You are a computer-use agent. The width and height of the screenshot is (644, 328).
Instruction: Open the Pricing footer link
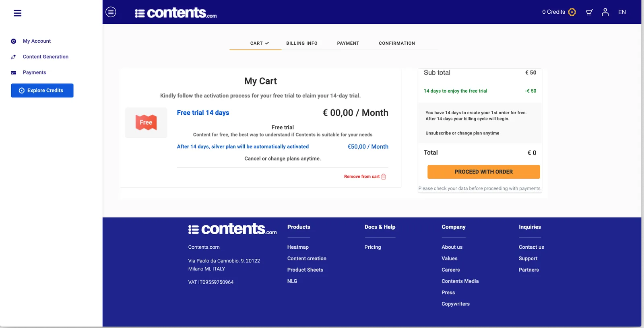[372, 247]
